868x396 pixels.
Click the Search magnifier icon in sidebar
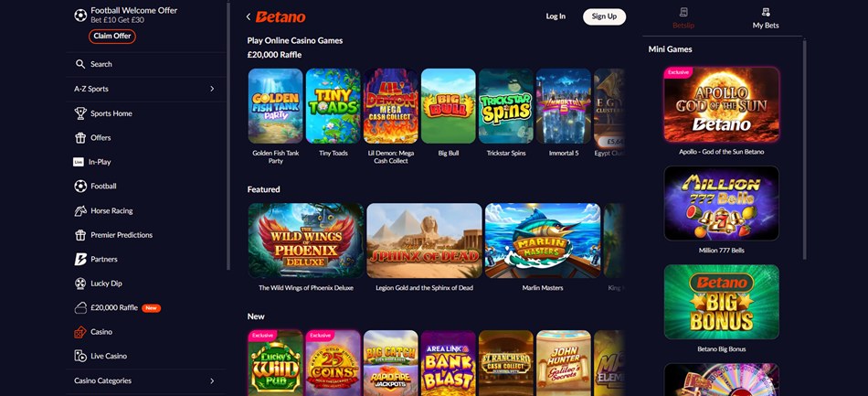point(80,64)
